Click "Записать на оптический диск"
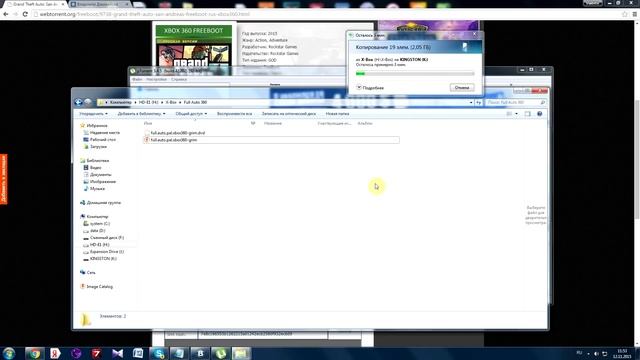 [289, 114]
